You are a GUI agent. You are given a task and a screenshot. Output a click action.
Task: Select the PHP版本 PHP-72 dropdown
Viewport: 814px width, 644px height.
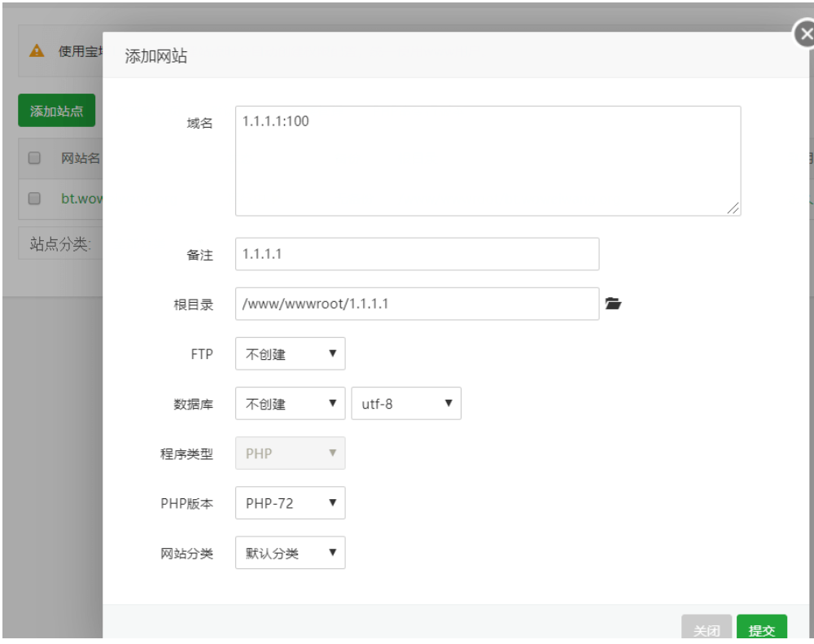click(x=290, y=503)
